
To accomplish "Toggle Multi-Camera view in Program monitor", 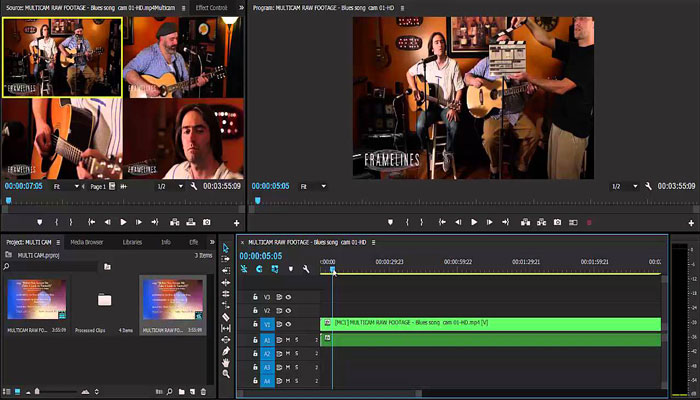I will tap(573, 222).
